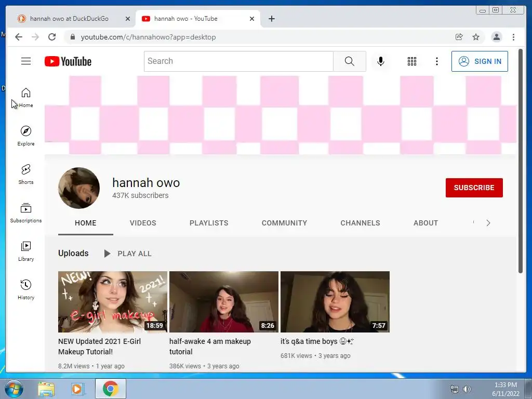Open a new browser tab

coord(271,19)
